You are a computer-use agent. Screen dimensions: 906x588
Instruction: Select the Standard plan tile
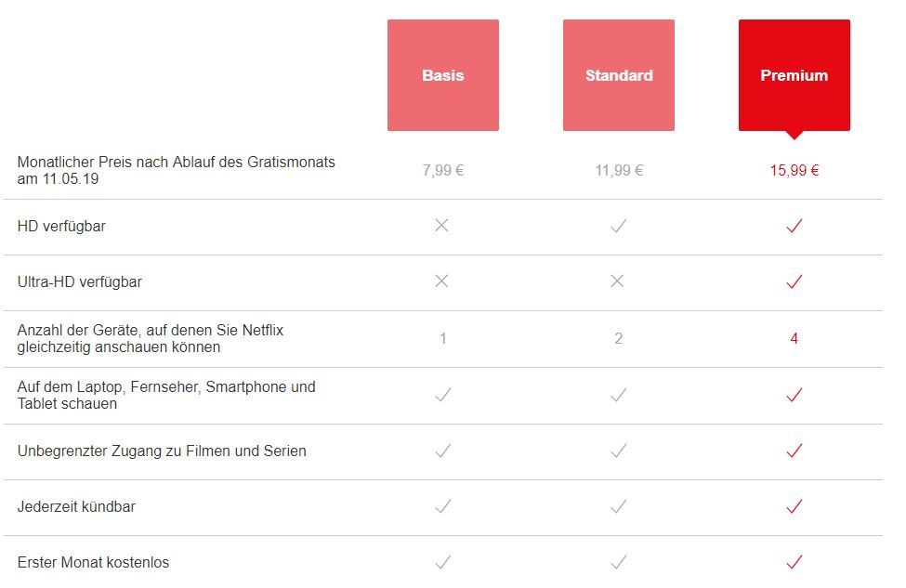[619, 75]
